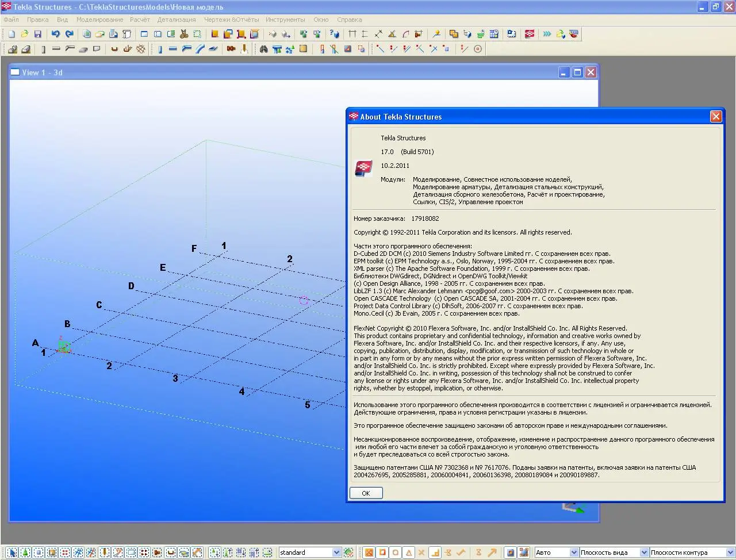Click the scissors clip plane icon
This screenshot has height=560, width=736.
(184, 34)
